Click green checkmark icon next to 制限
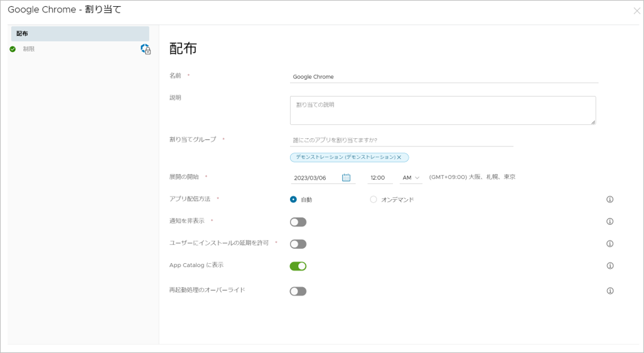The height and width of the screenshot is (353, 644). tap(13, 49)
